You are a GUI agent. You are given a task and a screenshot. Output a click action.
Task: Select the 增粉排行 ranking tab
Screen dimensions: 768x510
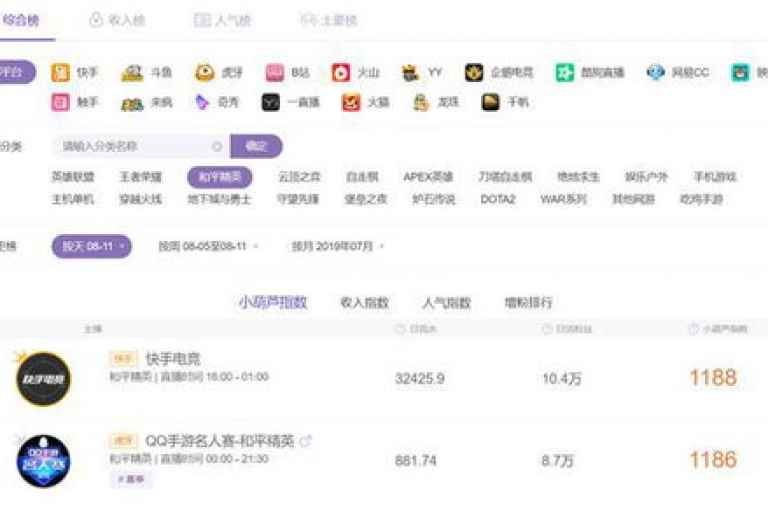pyautogui.click(x=528, y=302)
